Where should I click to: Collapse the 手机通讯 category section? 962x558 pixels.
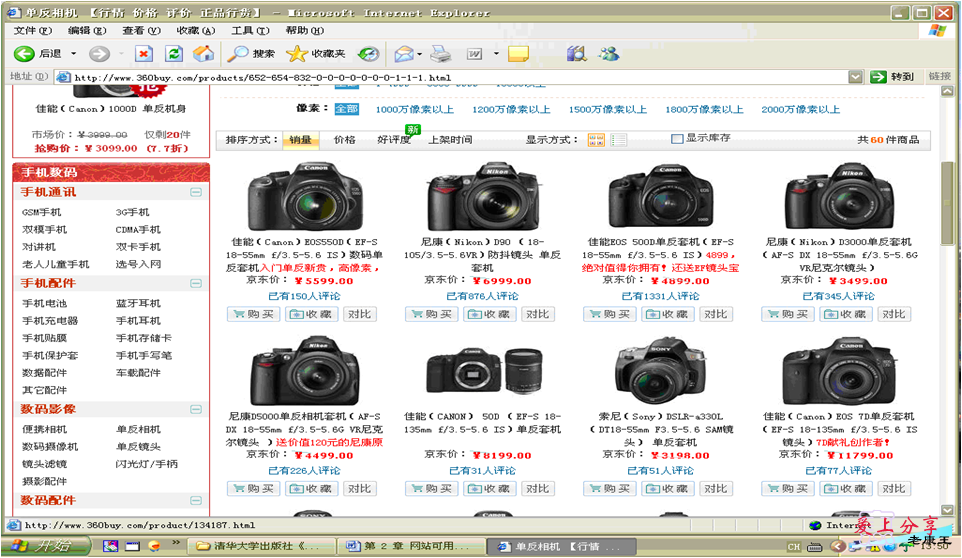[196, 193]
